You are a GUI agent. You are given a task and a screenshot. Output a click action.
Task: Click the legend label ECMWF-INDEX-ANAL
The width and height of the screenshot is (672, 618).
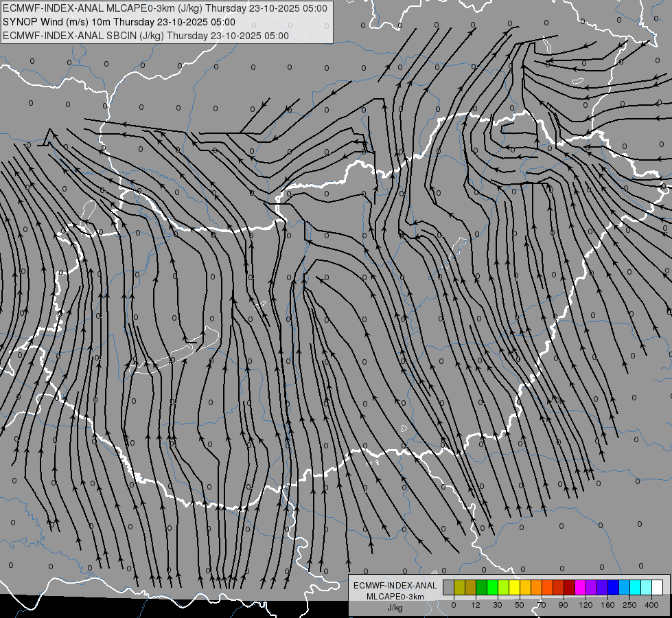(395, 586)
